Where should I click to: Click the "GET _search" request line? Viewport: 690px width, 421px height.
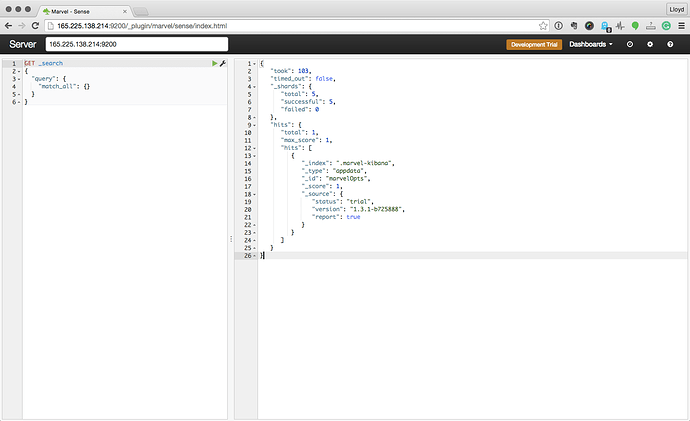(44, 63)
